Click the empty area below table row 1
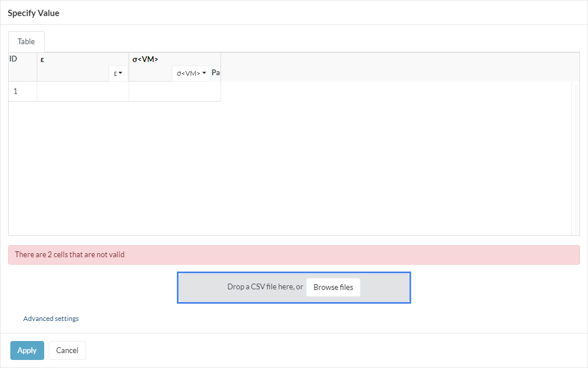Screen dimensions: 588x368 click(287, 166)
